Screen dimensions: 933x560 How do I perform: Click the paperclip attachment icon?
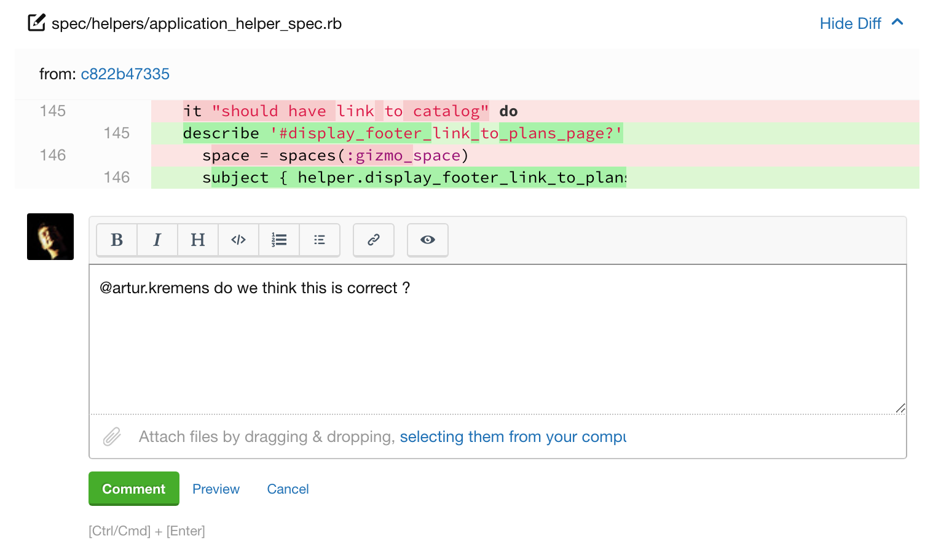coord(112,436)
